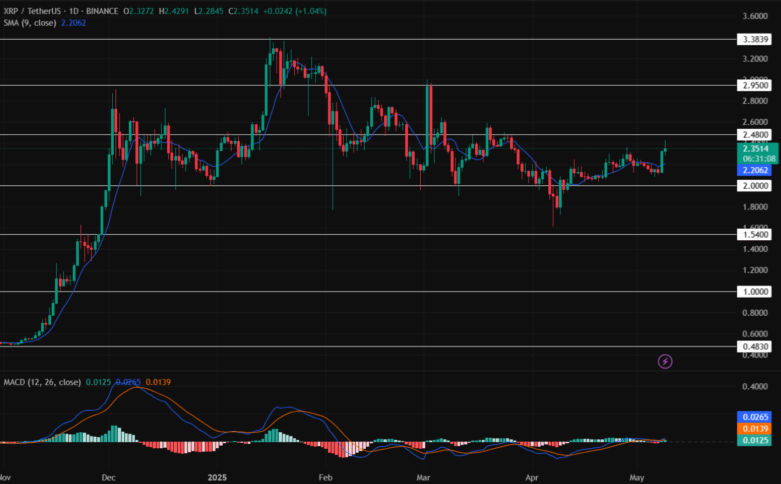Click the 1.2000 price scale label

755,270
